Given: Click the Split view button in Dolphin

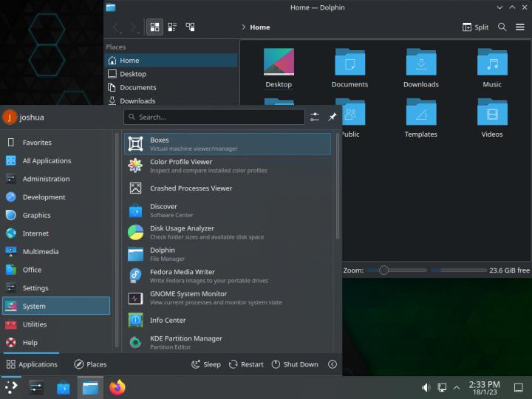Looking at the screenshot, I should point(475,27).
